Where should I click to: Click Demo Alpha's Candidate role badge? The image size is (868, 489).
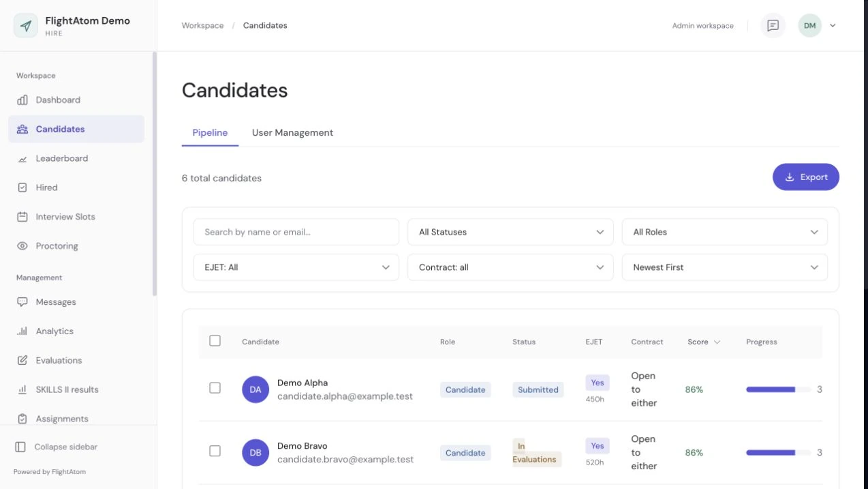[465, 389]
